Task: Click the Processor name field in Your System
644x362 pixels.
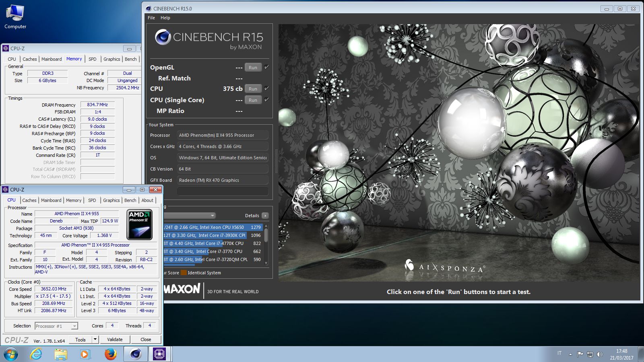Action: [223, 135]
